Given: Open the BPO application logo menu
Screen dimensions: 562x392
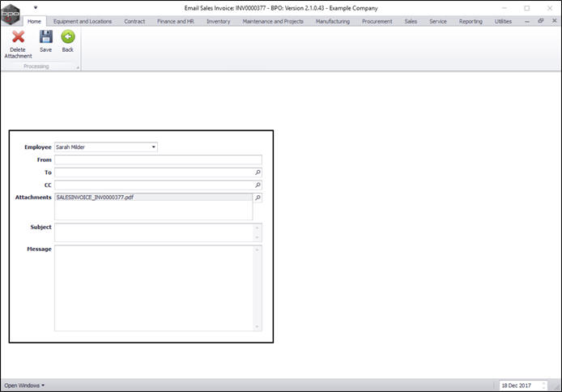Looking at the screenshot, I should tap(11, 15).
